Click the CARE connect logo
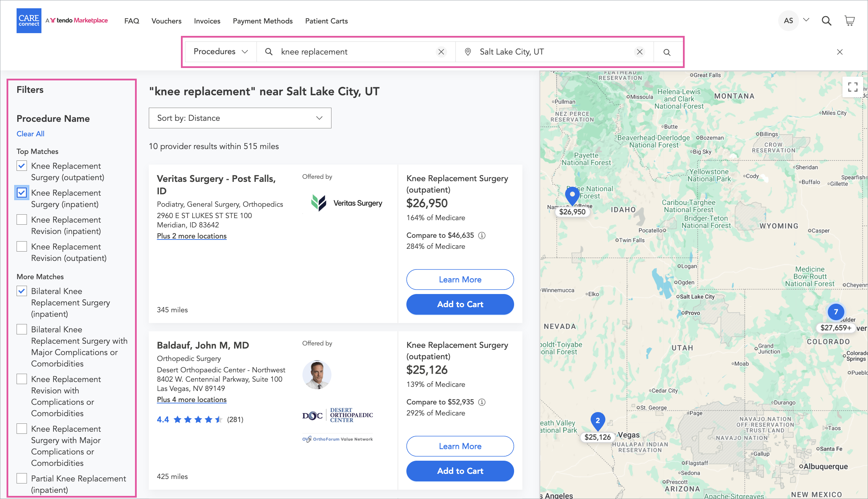This screenshot has height=499, width=868. click(x=29, y=21)
